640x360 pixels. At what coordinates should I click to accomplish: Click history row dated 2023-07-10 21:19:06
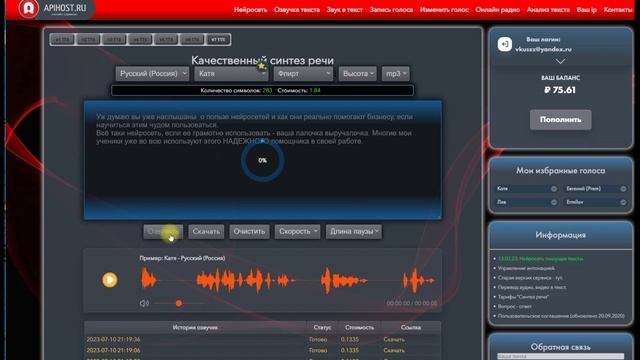click(262, 350)
